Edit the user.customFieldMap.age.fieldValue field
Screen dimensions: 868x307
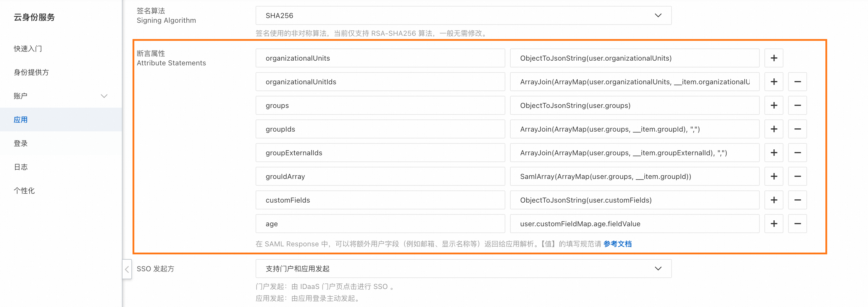pyautogui.click(x=635, y=224)
